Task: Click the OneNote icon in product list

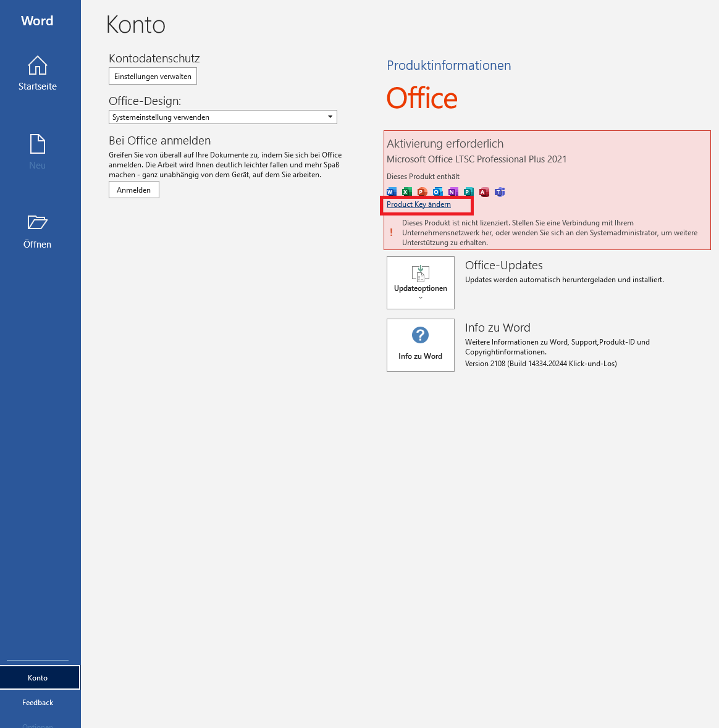Action: point(453,192)
